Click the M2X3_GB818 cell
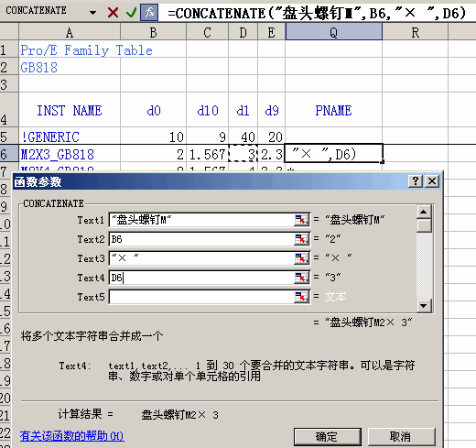 pyautogui.click(x=70, y=154)
